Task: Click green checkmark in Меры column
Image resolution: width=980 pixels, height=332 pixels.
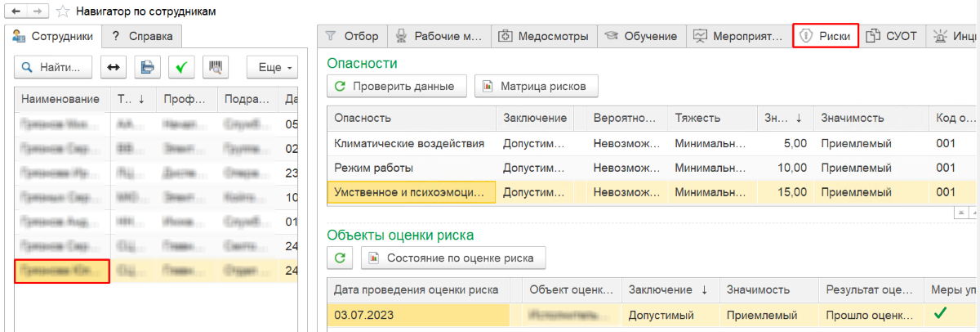Action: pyautogui.click(x=940, y=313)
